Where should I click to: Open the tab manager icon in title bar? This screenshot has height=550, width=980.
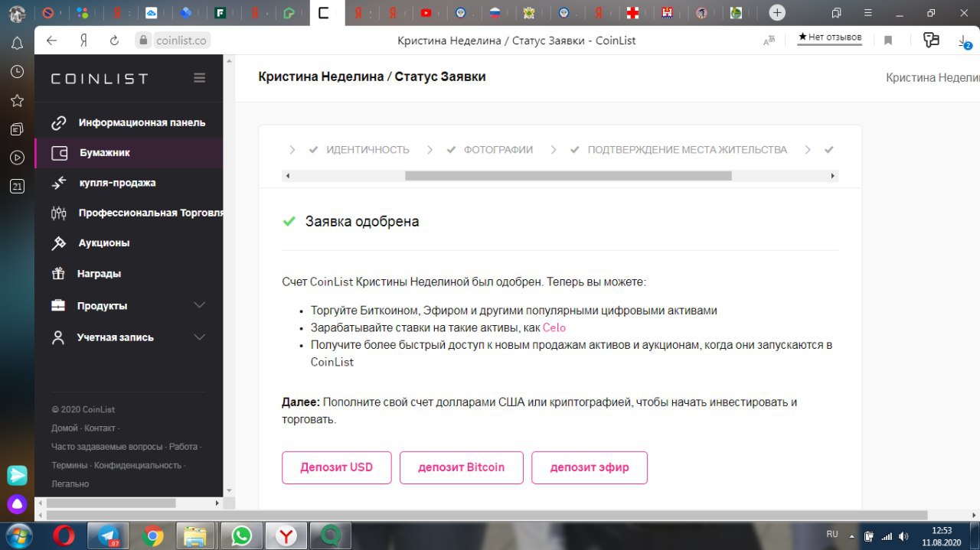coord(836,12)
